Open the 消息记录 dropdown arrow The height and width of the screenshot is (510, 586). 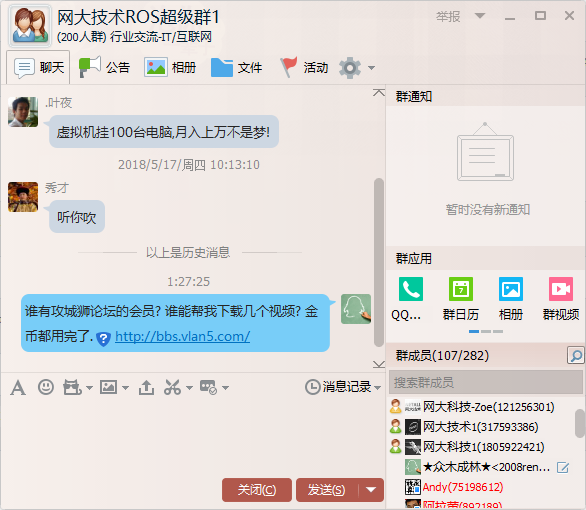tap(377, 388)
